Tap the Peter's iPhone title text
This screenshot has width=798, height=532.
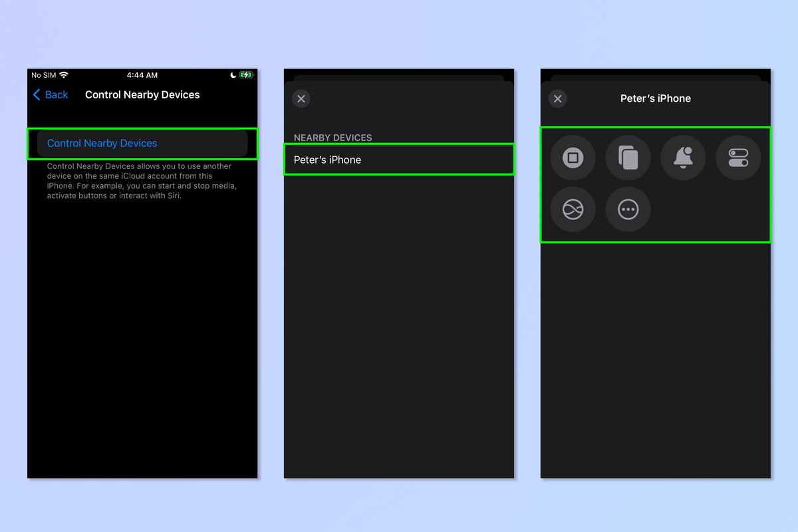[656, 98]
